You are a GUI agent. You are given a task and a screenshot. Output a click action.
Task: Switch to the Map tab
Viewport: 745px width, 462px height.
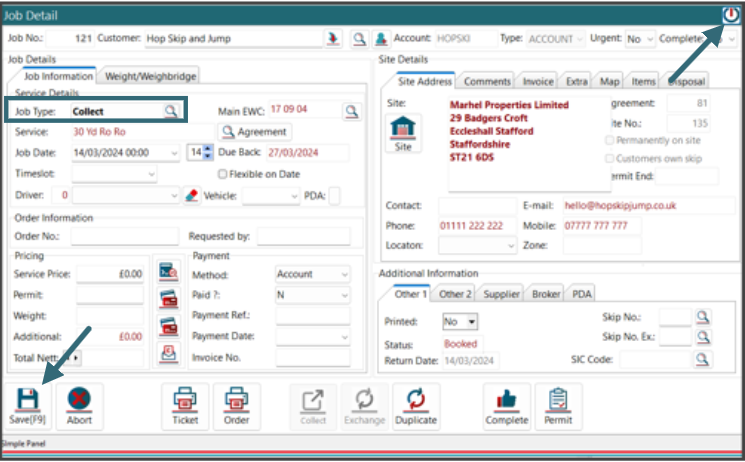(x=609, y=81)
